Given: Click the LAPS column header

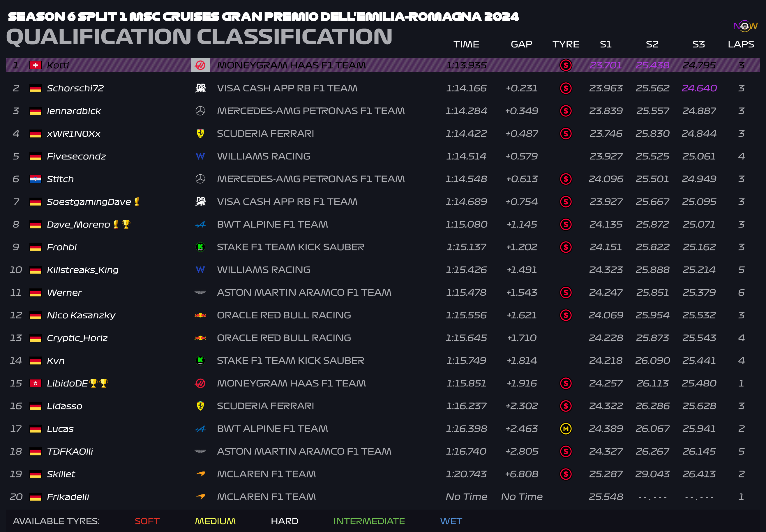Looking at the screenshot, I should tap(741, 44).
